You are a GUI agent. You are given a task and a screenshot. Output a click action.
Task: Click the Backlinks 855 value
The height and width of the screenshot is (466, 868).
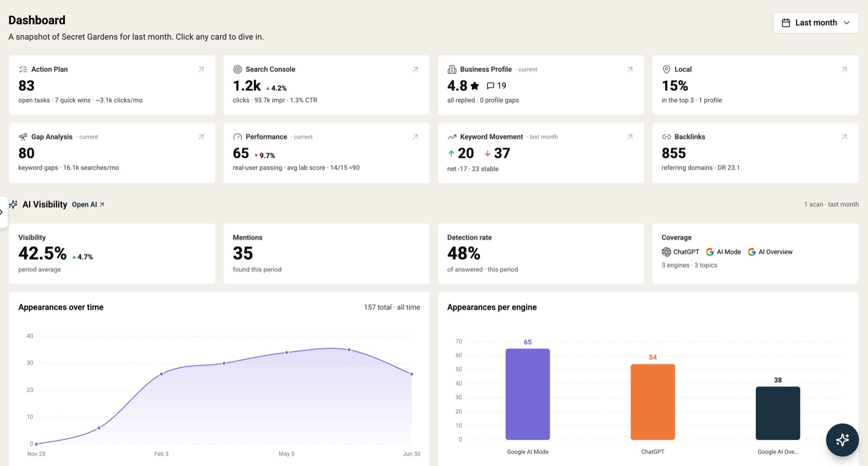click(674, 154)
